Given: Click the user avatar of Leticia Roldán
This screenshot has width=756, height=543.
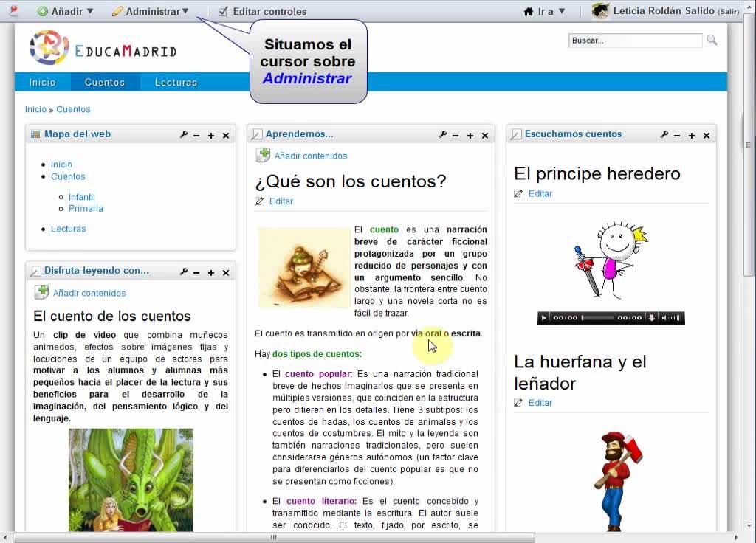Looking at the screenshot, I should tap(600, 10).
